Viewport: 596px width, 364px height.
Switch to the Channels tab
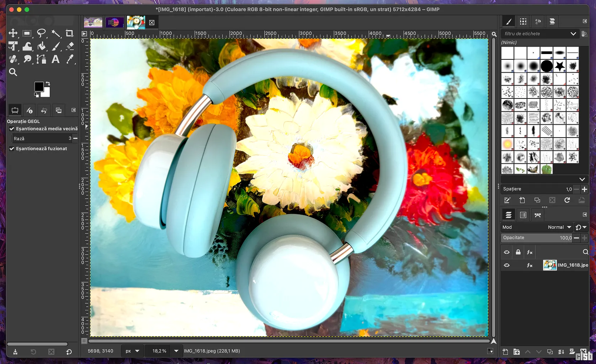523,215
